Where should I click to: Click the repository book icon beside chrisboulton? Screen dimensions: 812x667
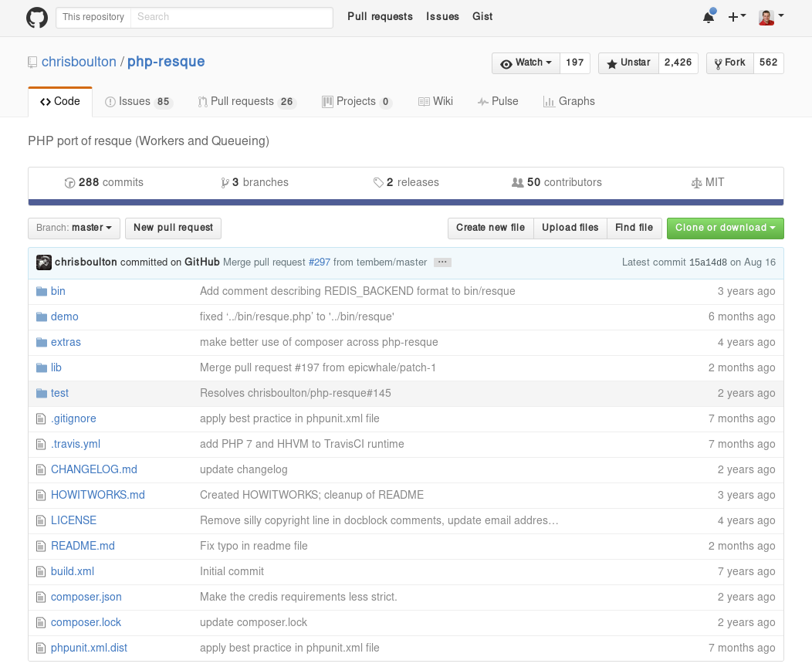32,62
